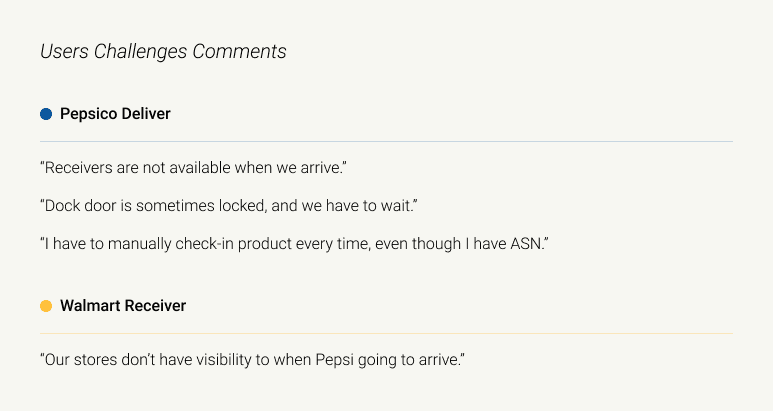Click the blue dot beside Pepsico Deliver
773x411 pixels.
46,114
